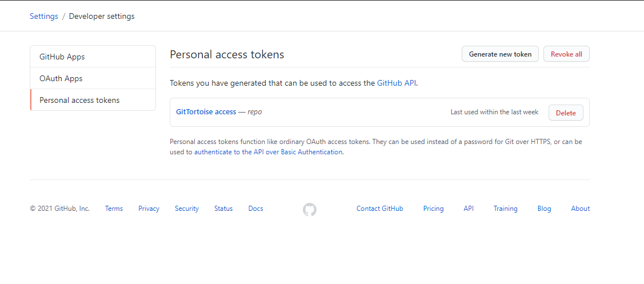Open Privacy link in footer
The height and width of the screenshot is (284, 644).
tap(149, 209)
